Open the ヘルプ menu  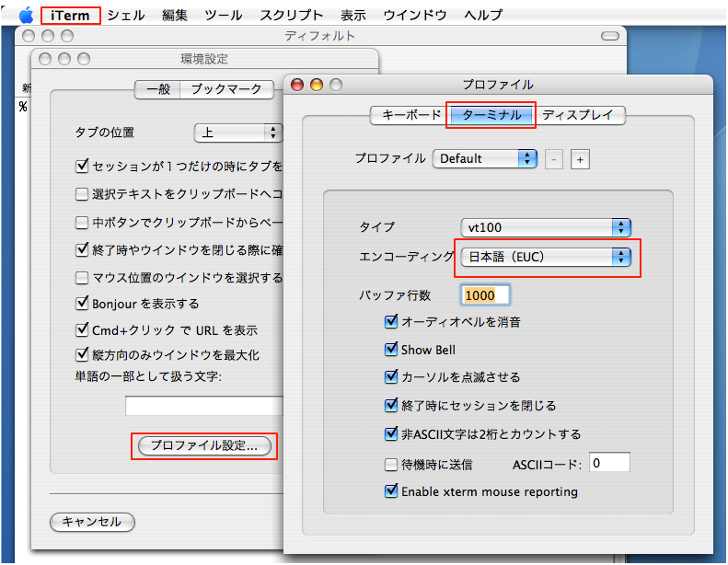[x=483, y=16]
